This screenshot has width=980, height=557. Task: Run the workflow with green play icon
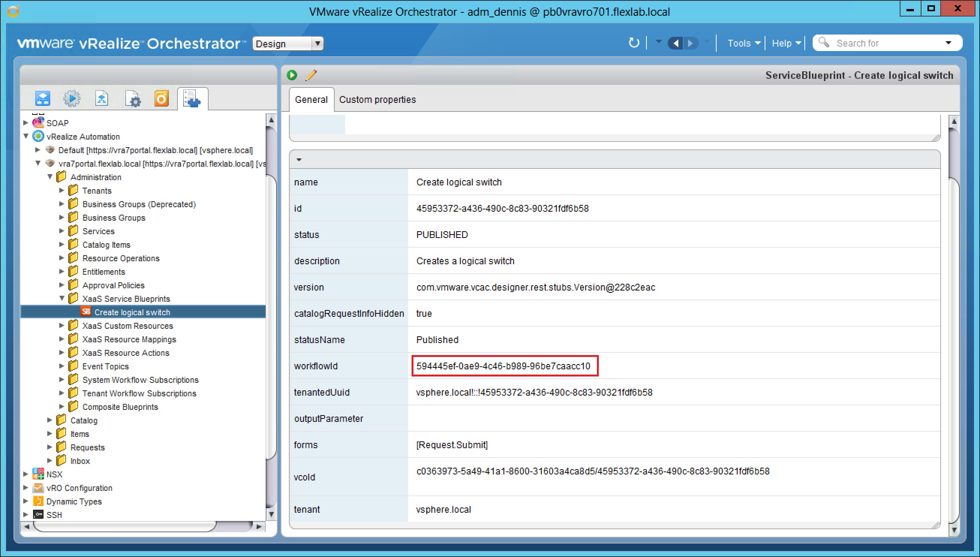pyautogui.click(x=292, y=75)
